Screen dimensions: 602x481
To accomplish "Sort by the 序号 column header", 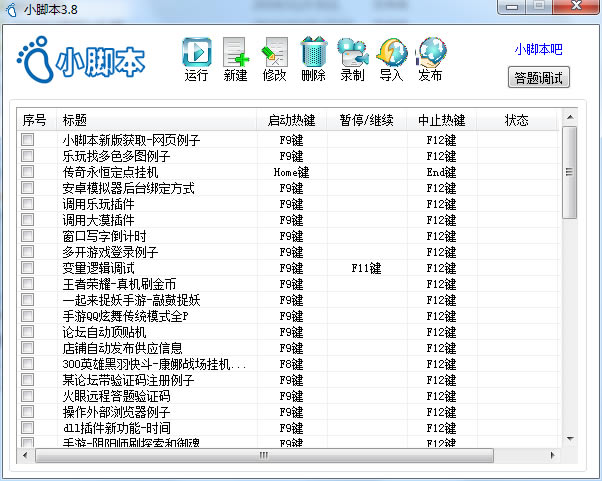I will pos(37,120).
